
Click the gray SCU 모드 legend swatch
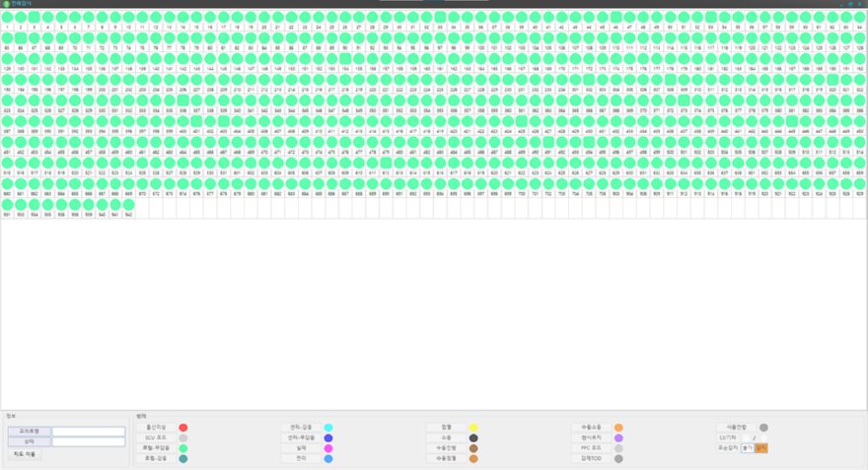point(183,437)
